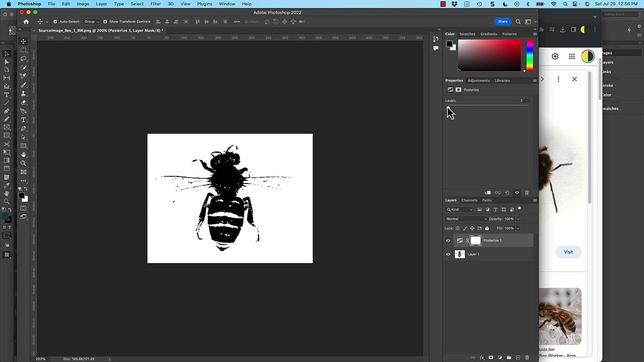
Task: Select the Lasso tool
Action: (x=23, y=58)
